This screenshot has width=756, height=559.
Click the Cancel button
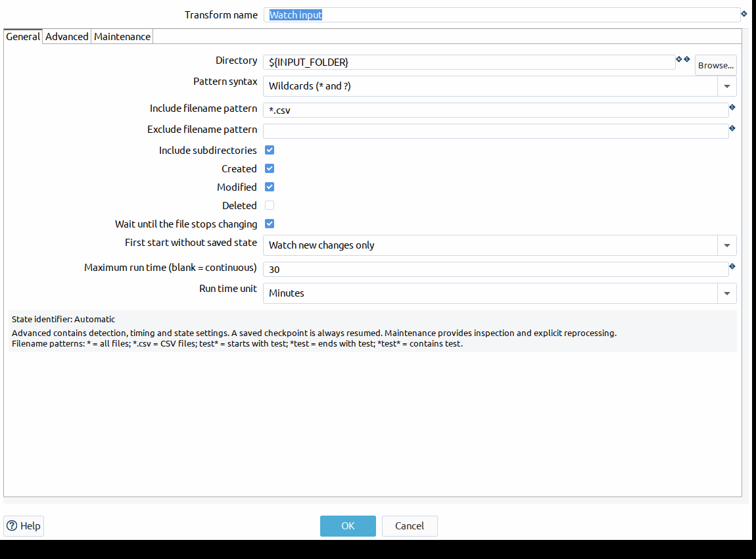(410, 525)
